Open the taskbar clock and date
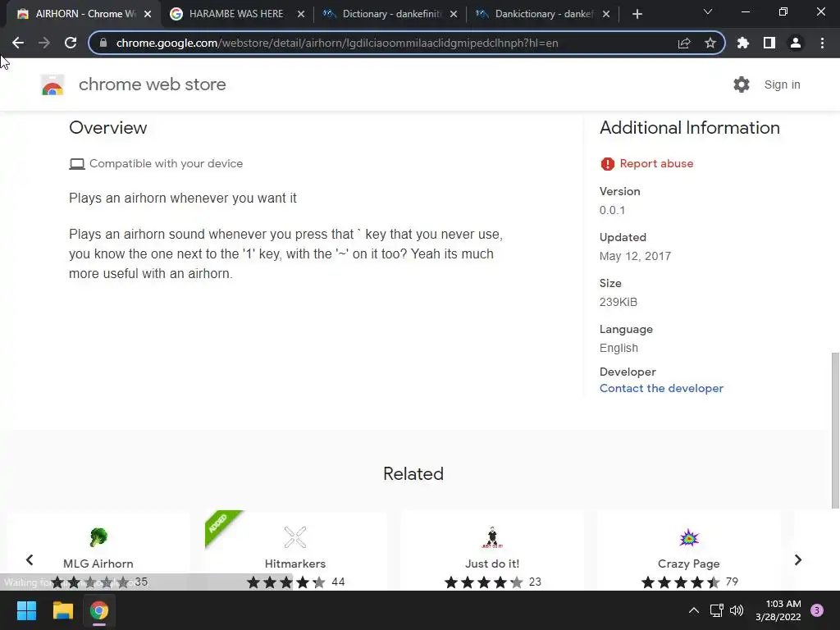The height and width of the screenshot is (630, 840). pyautogui.click(x=778, y=610)
